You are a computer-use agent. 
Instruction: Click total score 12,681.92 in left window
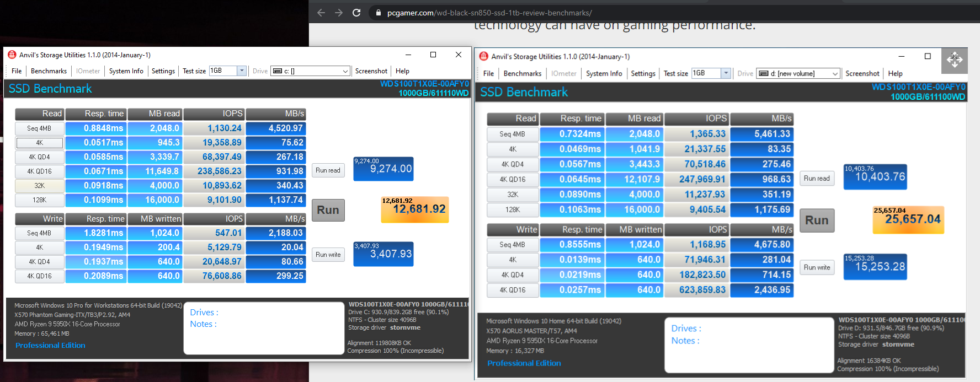pos(414,209)
